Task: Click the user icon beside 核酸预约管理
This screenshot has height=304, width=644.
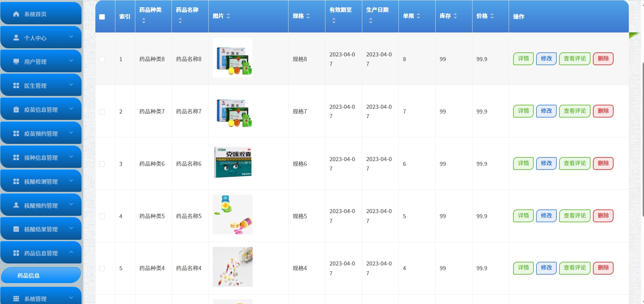Action: click(x=16, y=205)
